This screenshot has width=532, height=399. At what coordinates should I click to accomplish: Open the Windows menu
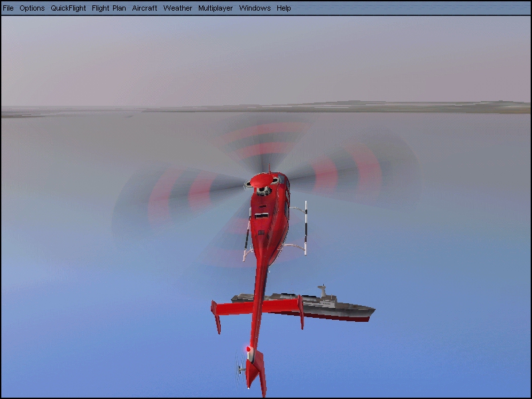[x=255, y=8]
